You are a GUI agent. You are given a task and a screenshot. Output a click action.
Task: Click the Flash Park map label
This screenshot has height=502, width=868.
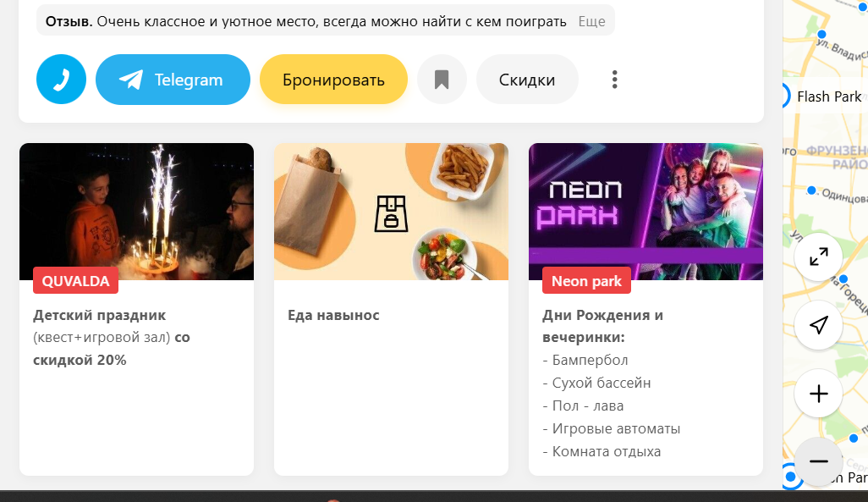829,97
